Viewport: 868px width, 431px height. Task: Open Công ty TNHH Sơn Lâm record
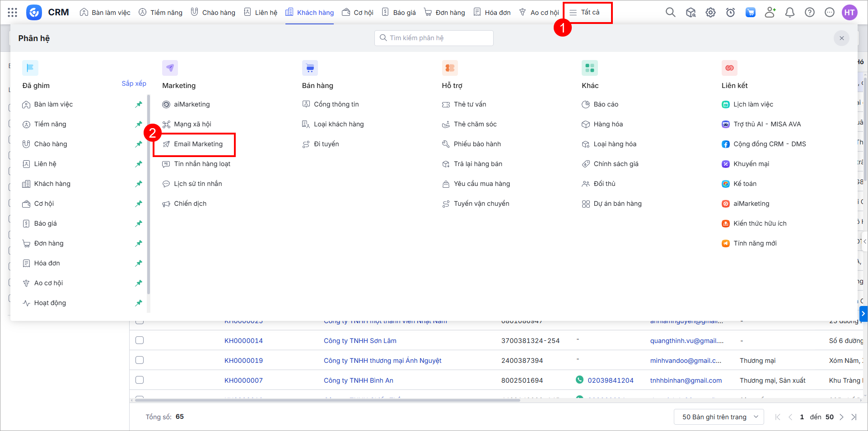(360, 341)
